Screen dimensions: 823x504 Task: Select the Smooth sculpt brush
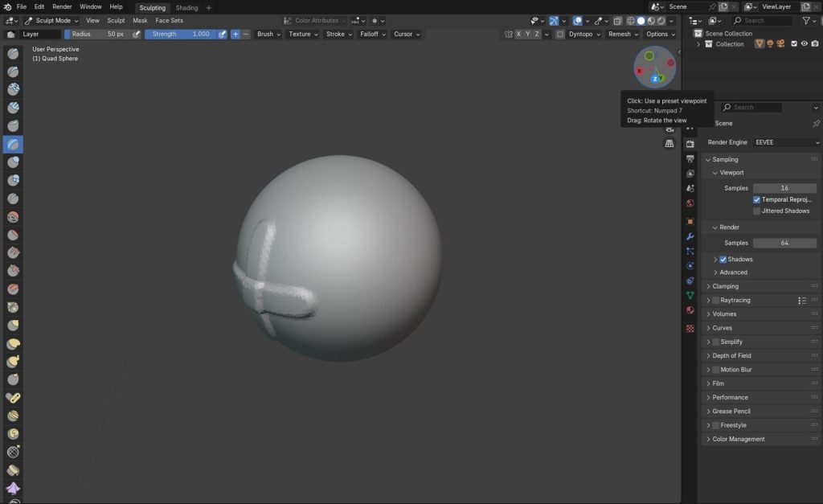coord(13,215)
